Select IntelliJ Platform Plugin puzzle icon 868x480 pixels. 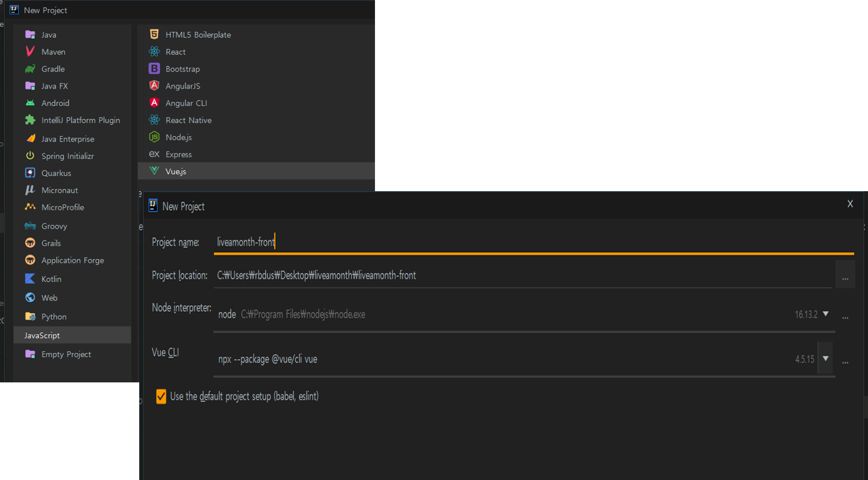tap(30, 120)
